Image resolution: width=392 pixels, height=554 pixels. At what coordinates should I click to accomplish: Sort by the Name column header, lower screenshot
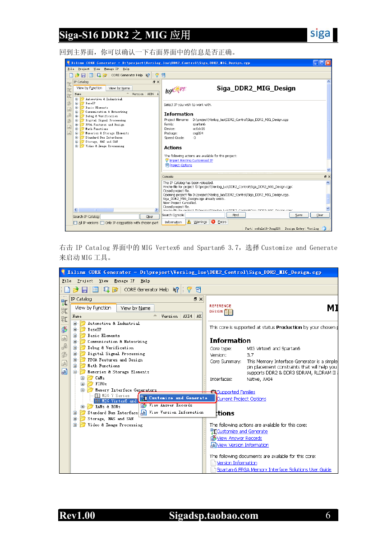114,316
